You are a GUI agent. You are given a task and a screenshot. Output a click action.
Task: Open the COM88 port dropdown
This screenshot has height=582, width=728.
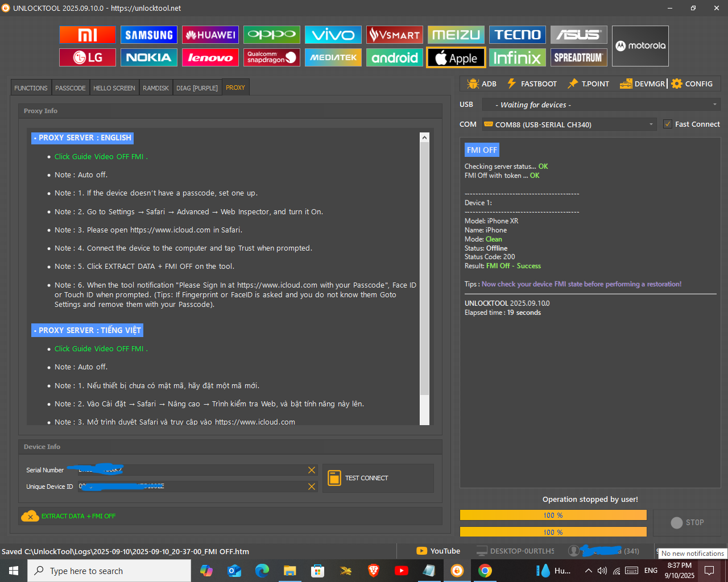tap(652, 124)
